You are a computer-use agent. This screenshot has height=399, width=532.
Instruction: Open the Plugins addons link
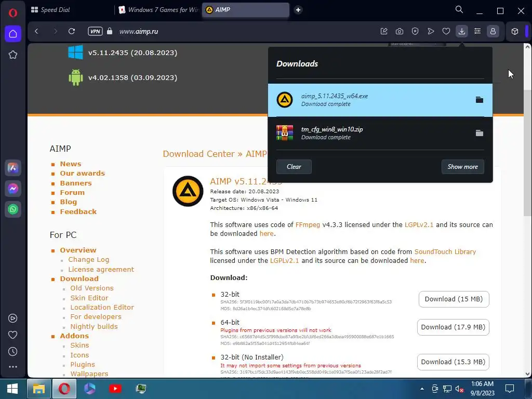83,365
